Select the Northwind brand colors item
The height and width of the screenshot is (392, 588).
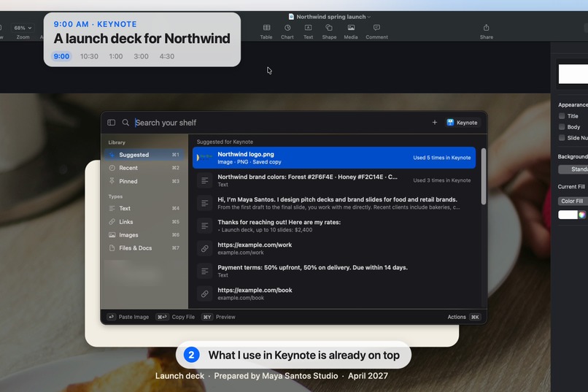pos(333,180)
